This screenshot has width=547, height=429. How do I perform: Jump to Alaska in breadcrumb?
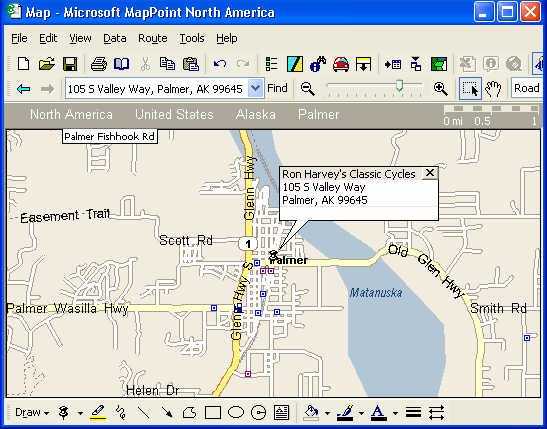[x=256, y=114]
